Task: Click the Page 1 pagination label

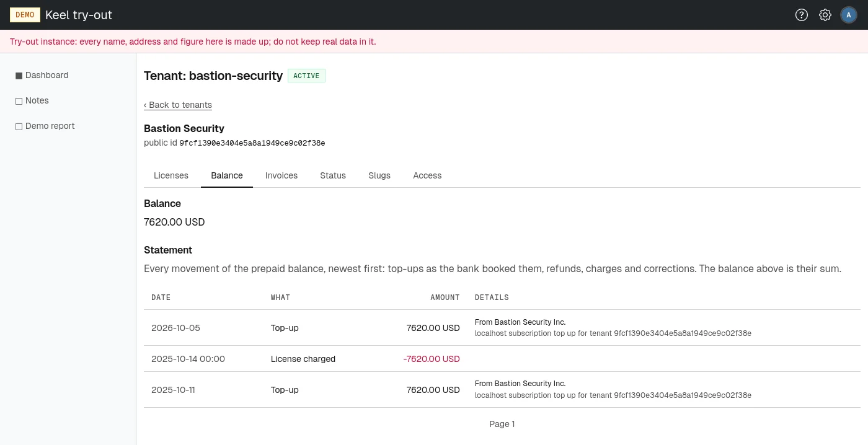Action: 502,424
